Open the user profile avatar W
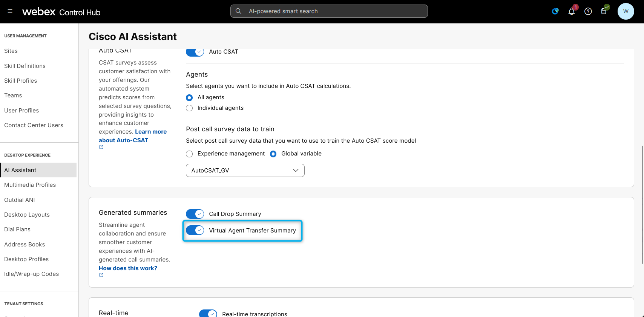 point(626,11)
